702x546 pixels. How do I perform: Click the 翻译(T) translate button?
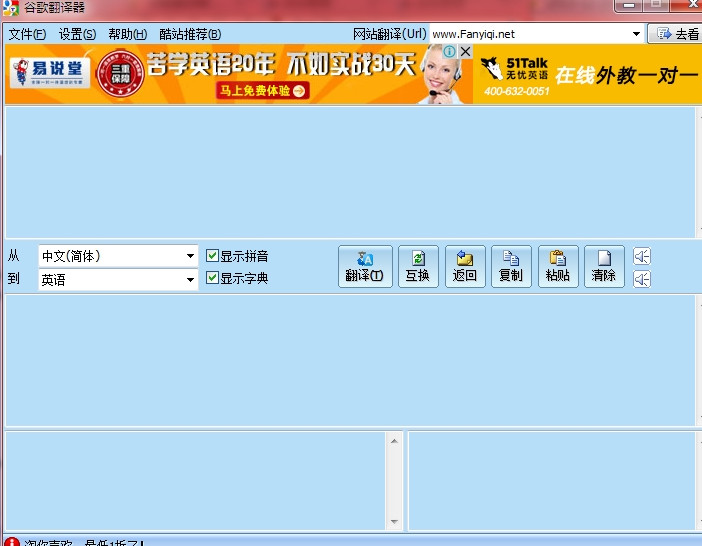tap(365, 266)
